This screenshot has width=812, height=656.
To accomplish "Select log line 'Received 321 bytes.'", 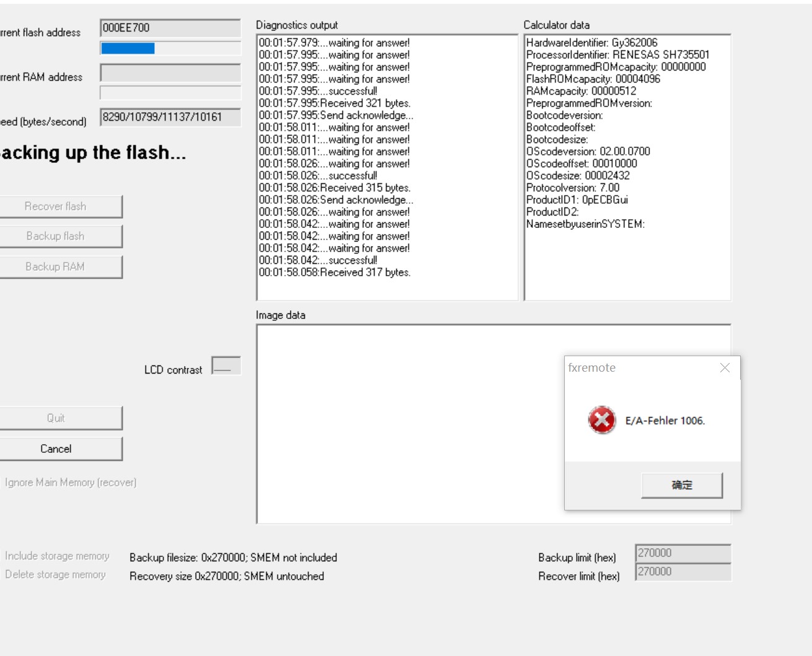I will coord(334,103).
